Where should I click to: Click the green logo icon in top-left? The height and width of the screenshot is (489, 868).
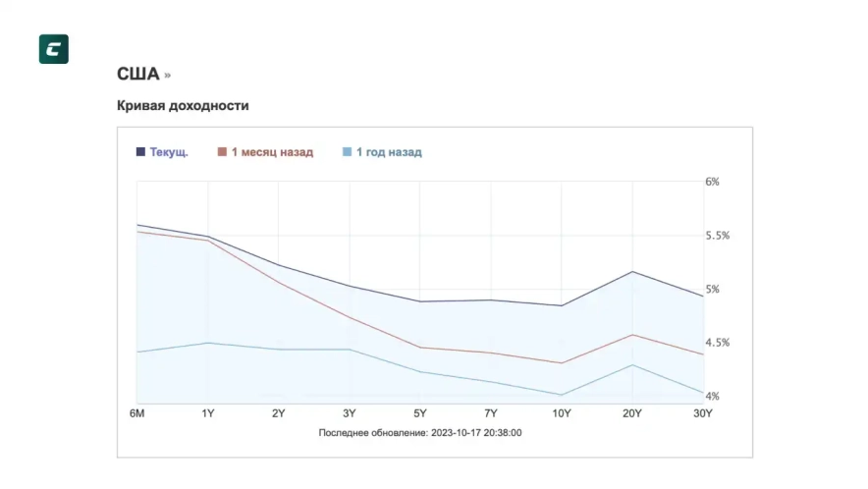(x=53, y=49)
